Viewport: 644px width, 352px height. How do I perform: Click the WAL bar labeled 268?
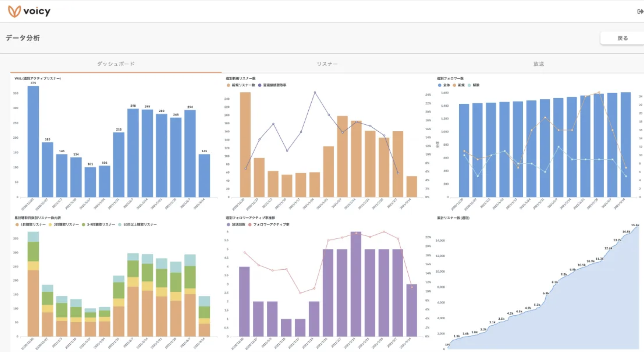pyautogui.click(x=176, y=157)
